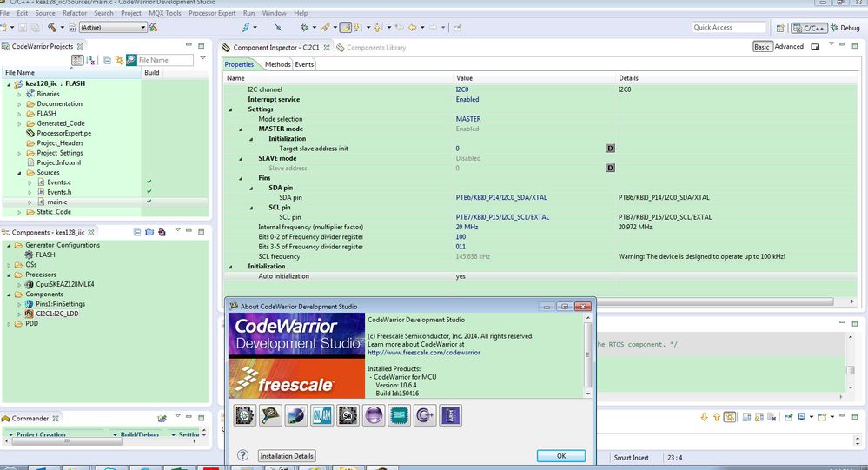Click the blue ARM plugin icon in About dialog
Image resolution: width=868 pixels, height=470 pixels.
[x=451, y=415]
